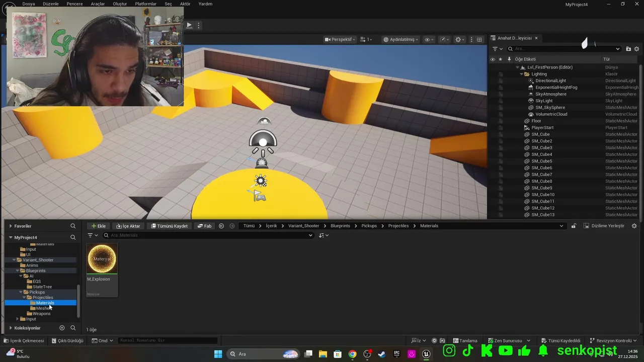Viewport: 644px width, 362px height.
Task: Click Dizilime Yerleştir dock button
Action: (x=604, y=226)
